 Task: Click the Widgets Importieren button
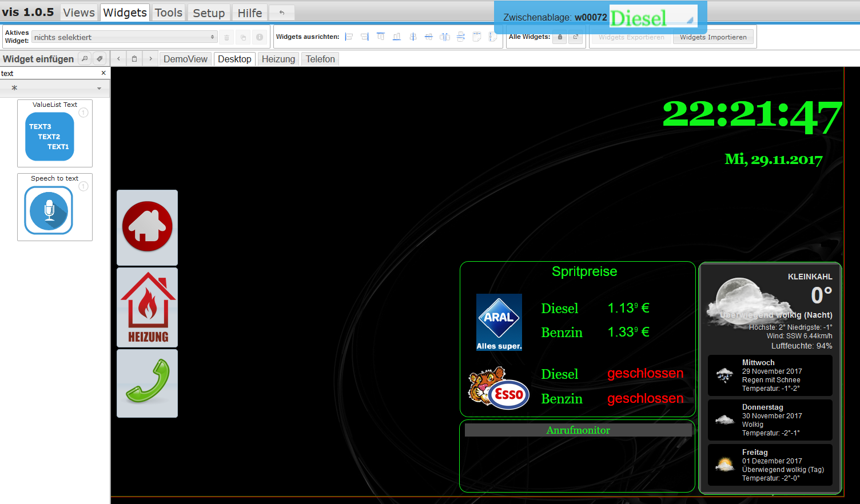(x=713, y=37)
